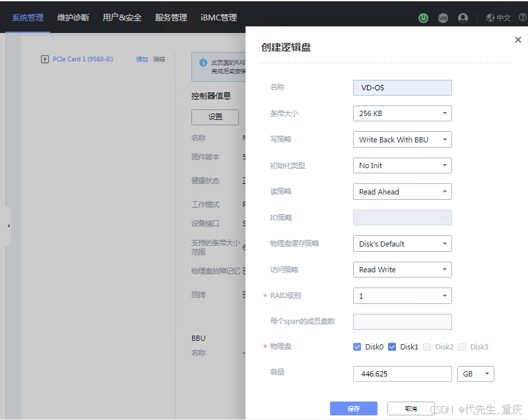
Task: Expand the PCIe Card 1 tree node
Action: (x=45, y=59)
